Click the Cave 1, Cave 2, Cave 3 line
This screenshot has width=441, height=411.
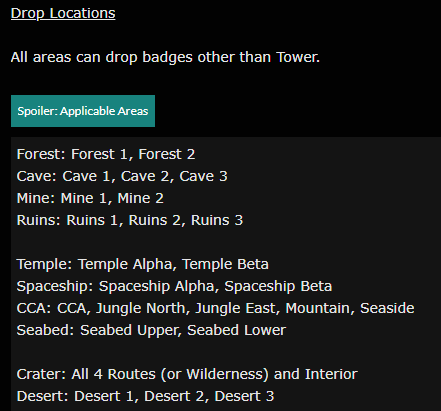122,176
